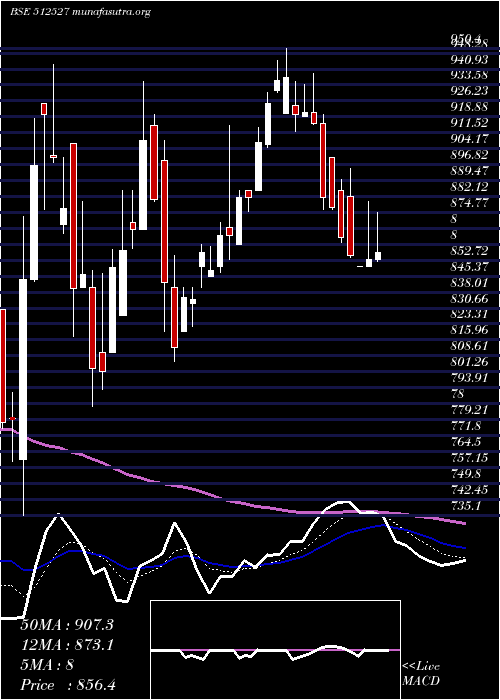Viewport: 500px width, 700px height.
Task: Select the 808.61 price level label
Action: click(469, 346)
